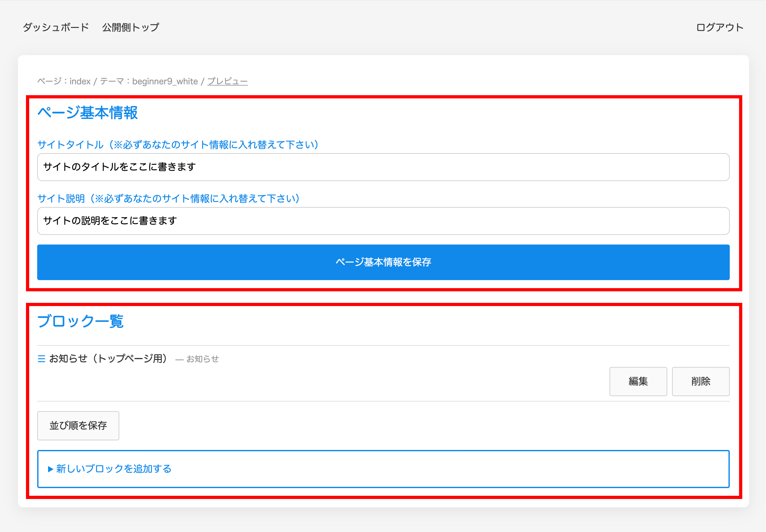Click the disclosure triangle before 新しいブロックを追加する
This screenshot has height=532, width=766.
50,469
